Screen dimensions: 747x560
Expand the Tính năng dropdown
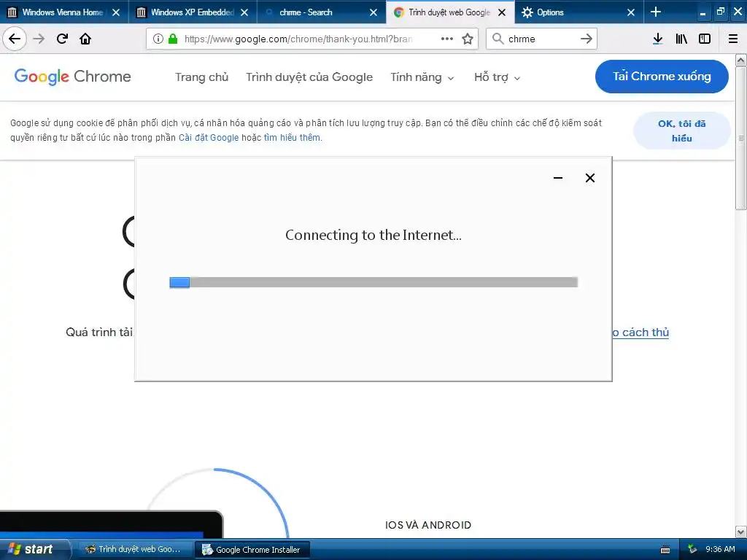point(422,77)
